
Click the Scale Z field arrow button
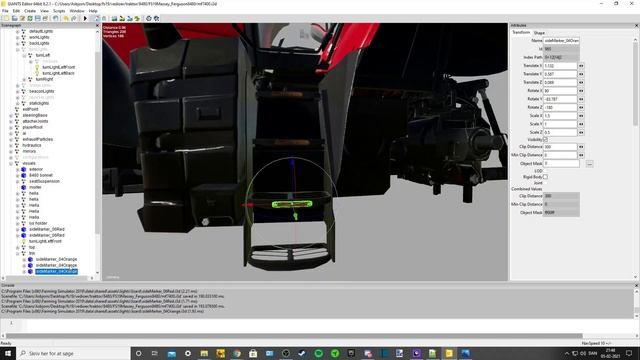coord(581,133)
